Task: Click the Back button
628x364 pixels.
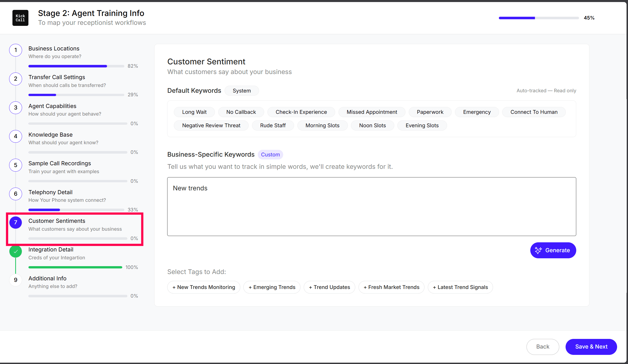Action: pos(543,347)
